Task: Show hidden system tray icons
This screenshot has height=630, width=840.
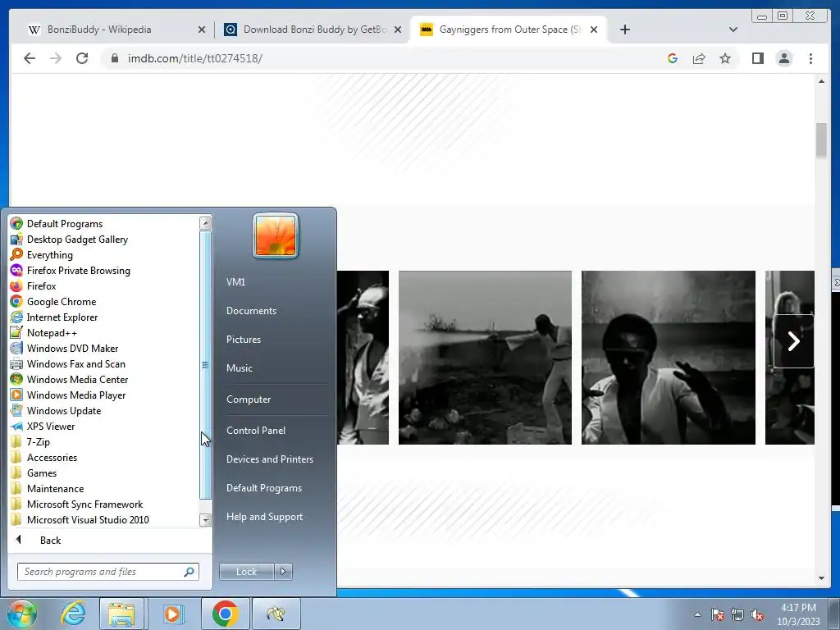Action: point(697,614)
